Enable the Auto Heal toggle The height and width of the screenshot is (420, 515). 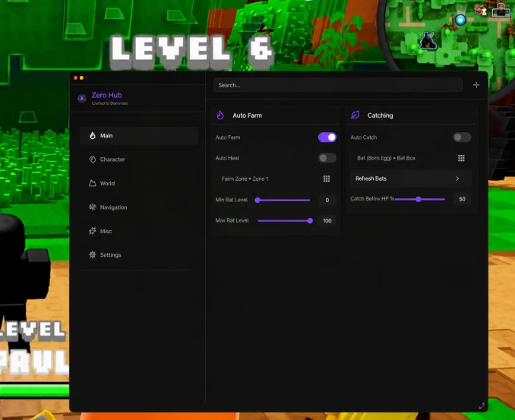pos(327,158)
